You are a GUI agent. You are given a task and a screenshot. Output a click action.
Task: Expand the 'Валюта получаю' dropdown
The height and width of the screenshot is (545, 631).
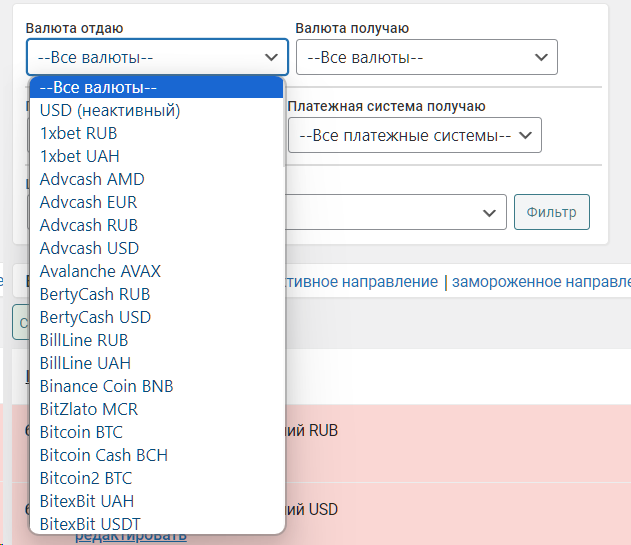point(426,57)
